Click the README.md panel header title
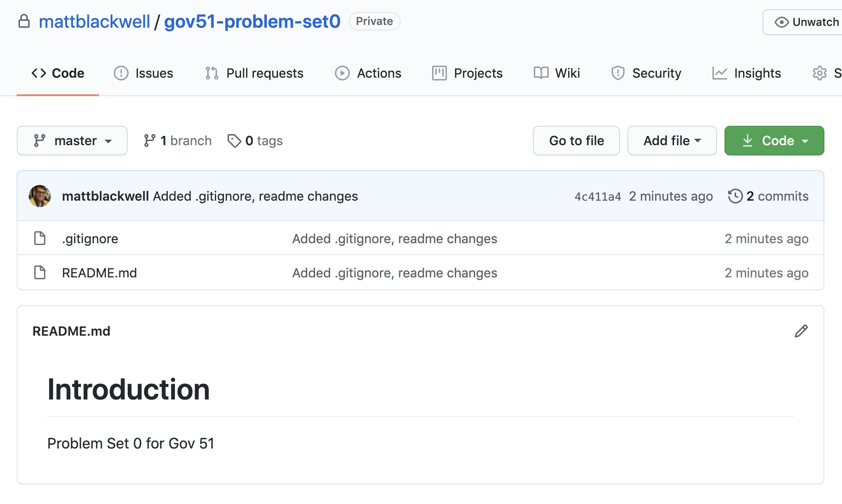 (x=71, y=331)
